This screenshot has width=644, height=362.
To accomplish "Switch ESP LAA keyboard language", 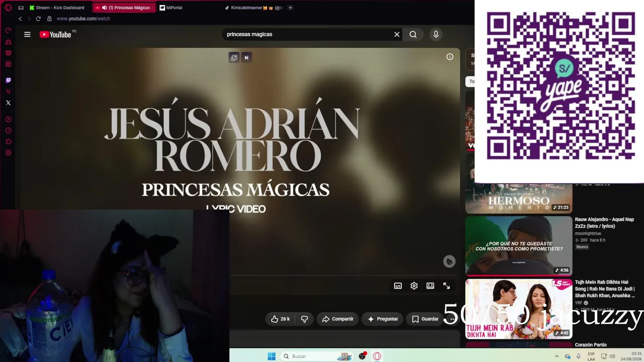I will click(591, 356).
